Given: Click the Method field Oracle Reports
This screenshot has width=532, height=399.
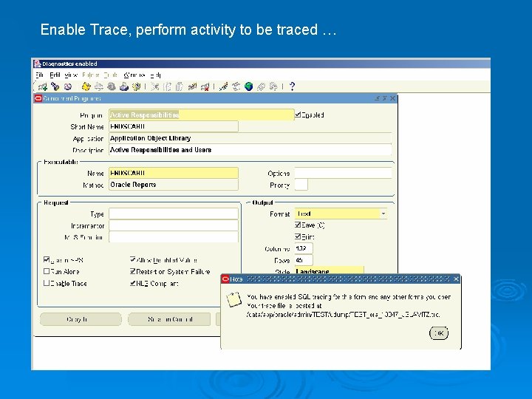Looking at the screenshot, I should tap(174, 185).
